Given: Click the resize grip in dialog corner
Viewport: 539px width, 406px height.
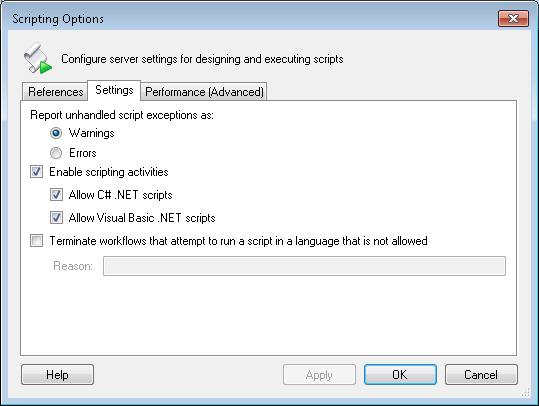Looking at the screenshot, I should click(x=526, y=393).
